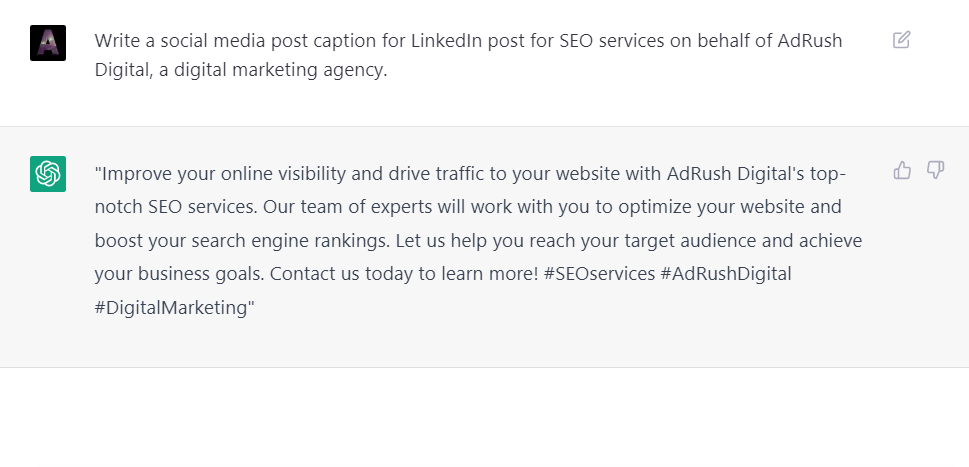Click "Digital, a digital marketing agency." prompt line
This screenshot has width=969, height=467.
click(240, 71)
